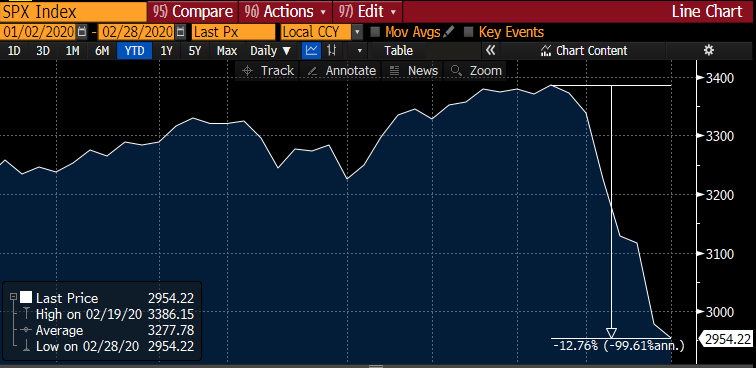Toggle the Key Events checkbox
The image size is (756, 368).
[468, 32]
